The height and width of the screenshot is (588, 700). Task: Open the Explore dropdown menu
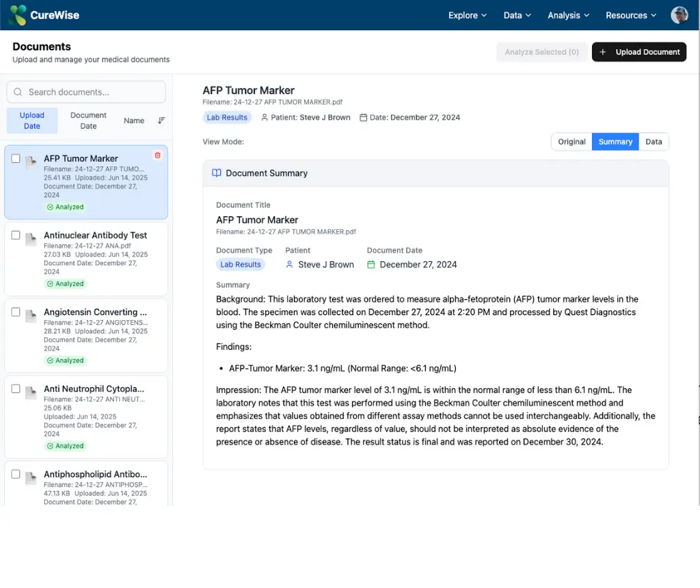(x=468, y=15)
